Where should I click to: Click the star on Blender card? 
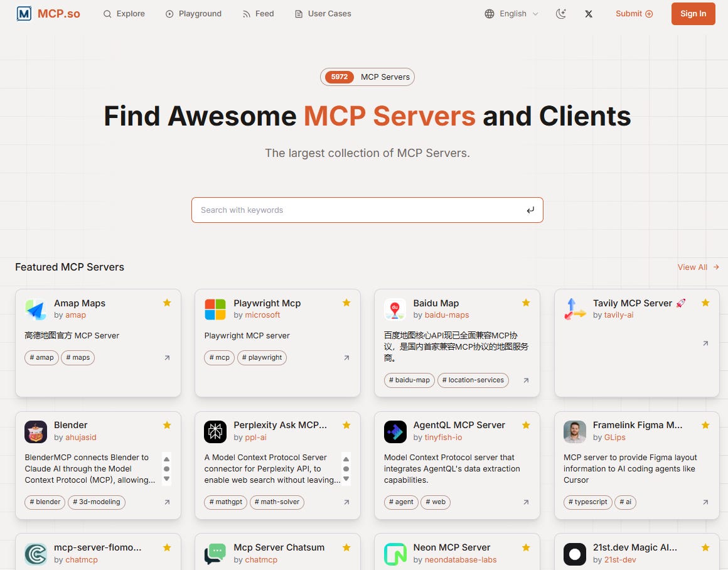tap(167, 425)
